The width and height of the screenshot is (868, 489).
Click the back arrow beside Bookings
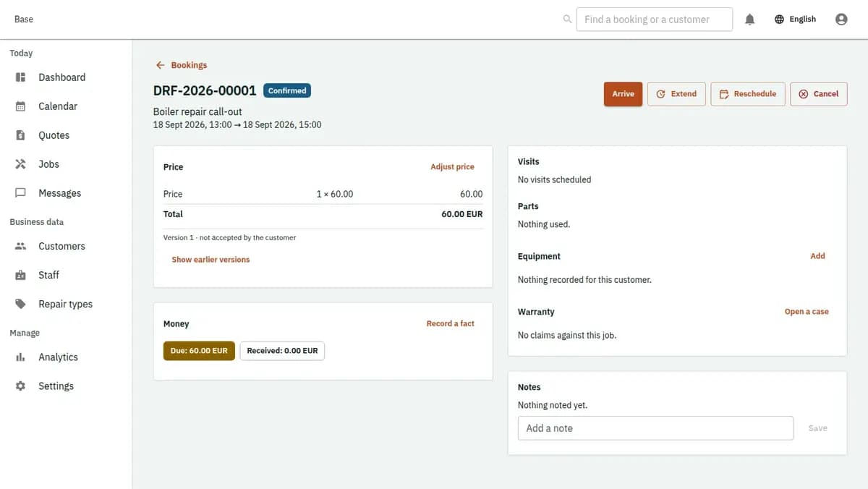[x=161, y=65]
